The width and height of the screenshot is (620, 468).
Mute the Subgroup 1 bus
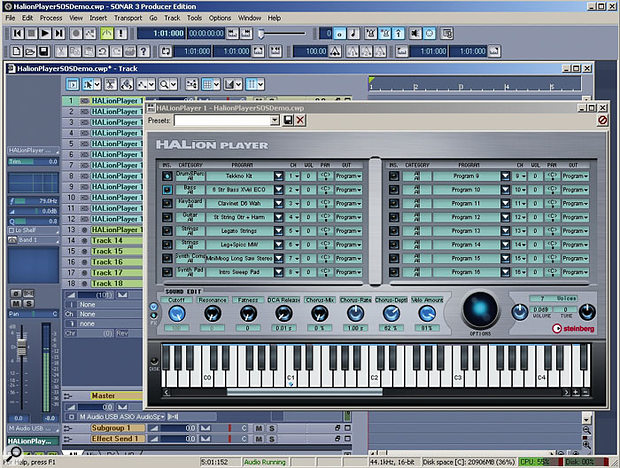(x=259, y=428)
